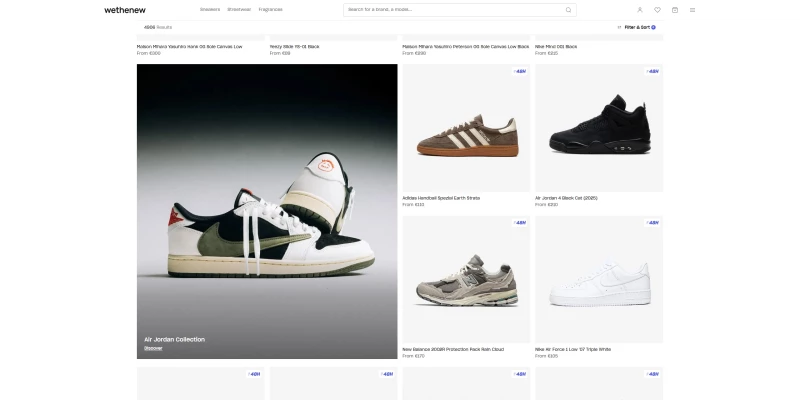The image size is (800, 400).
Task: Open Adidas Handball Spezial Earth Strata shoe image
Action: coord(466,128)
